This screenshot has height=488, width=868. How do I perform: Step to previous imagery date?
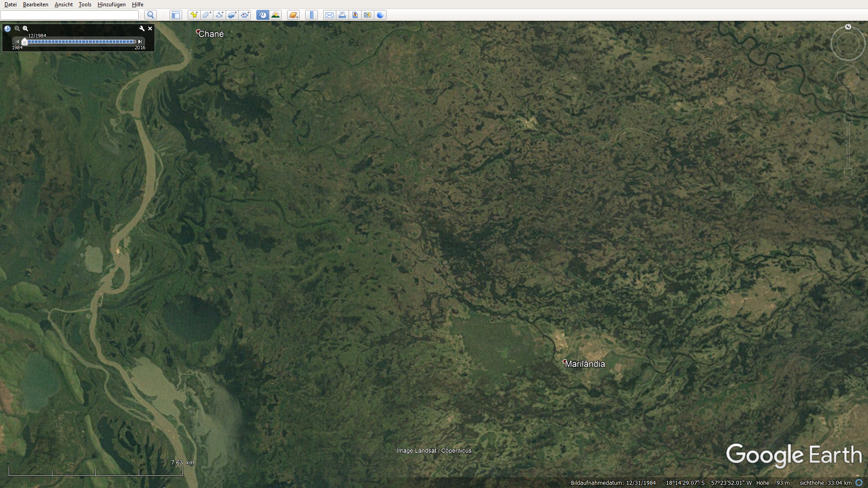[17, 42]
